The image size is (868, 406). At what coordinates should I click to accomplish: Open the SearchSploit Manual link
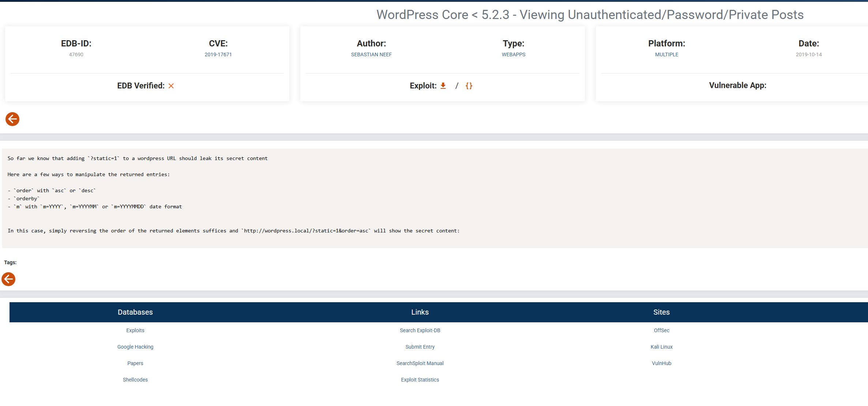[420, 363]
